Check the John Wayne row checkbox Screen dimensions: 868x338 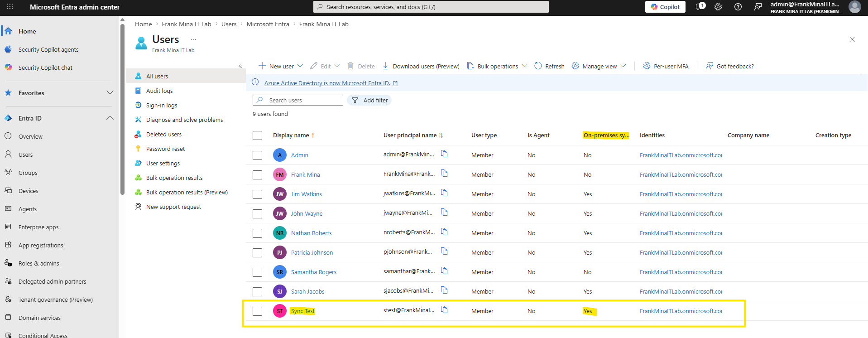258,214
